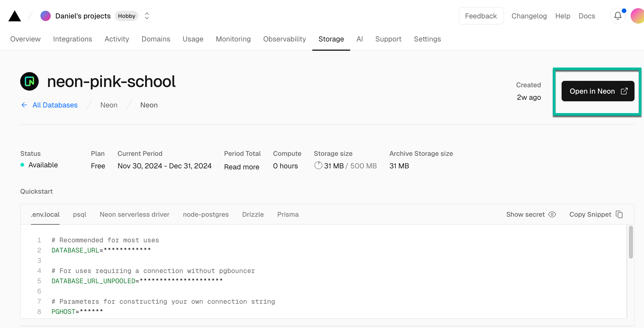Click the PGHOST line in snippet

click(77, 311)
